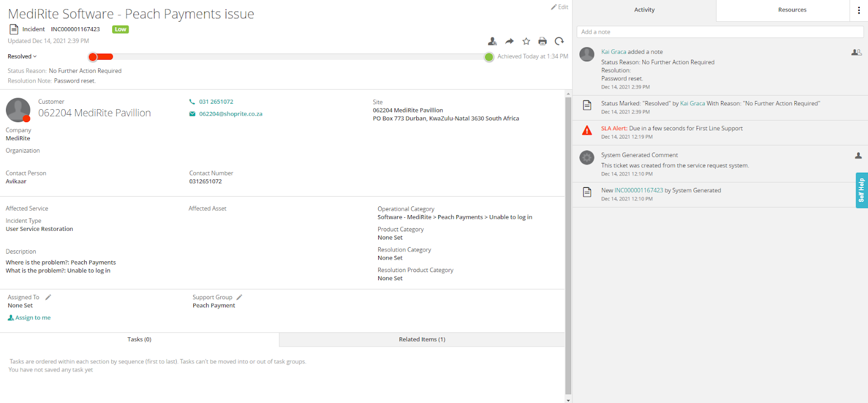Open the incident document icon

[x=14, y=29]
